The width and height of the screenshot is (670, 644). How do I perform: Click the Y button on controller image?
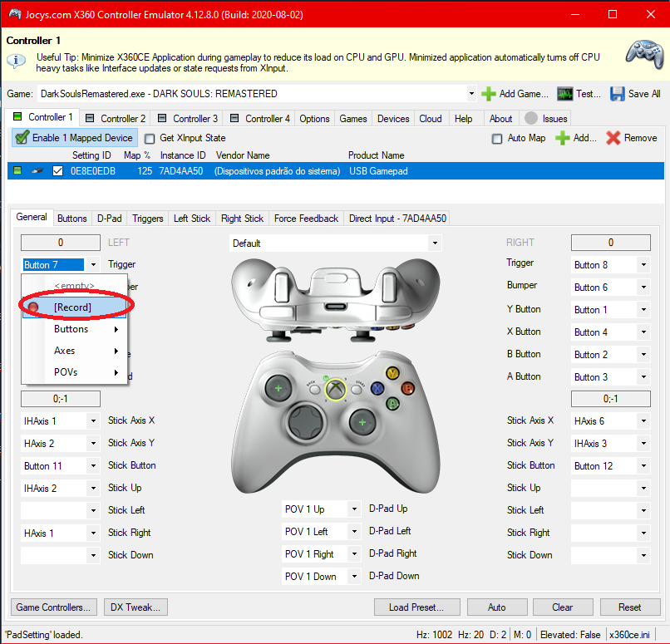click(392, 373)
